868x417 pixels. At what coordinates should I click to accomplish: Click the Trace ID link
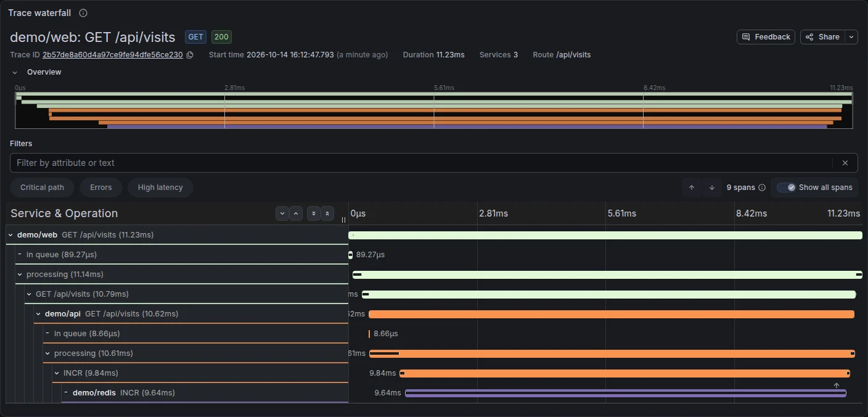113,55
